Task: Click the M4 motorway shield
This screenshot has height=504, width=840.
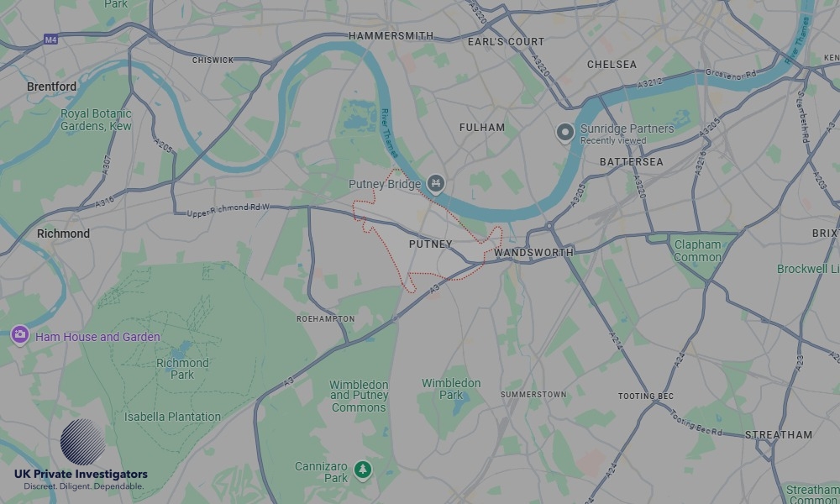Action: click(50, 39)
